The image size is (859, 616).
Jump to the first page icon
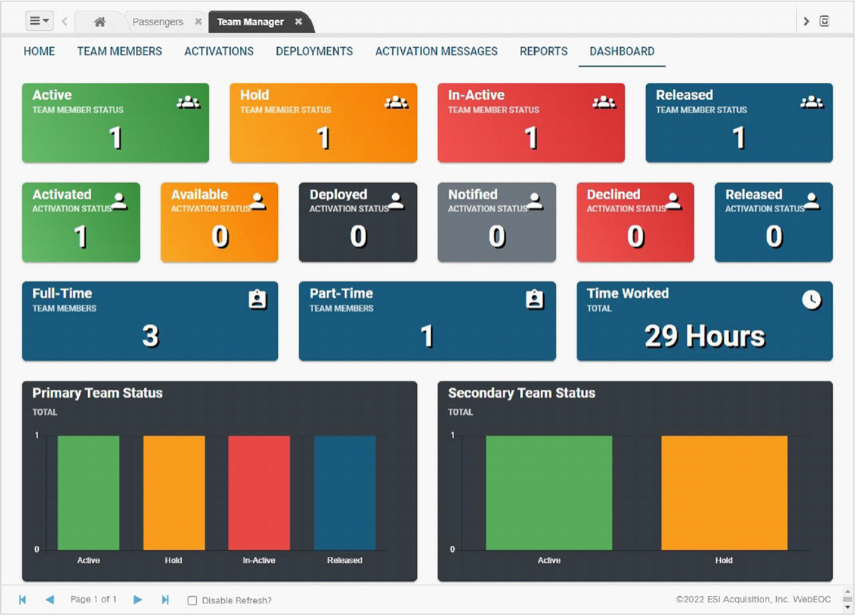pyautogui.click(x=22, y=600)
